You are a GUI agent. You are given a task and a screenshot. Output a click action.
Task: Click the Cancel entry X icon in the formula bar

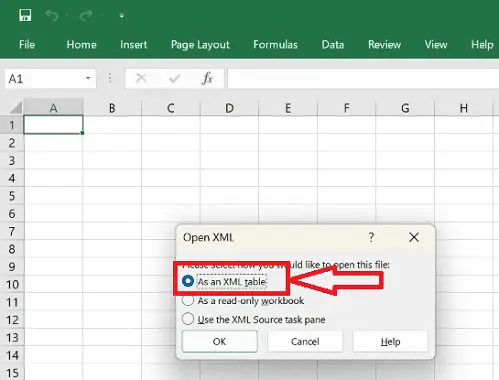pos(141,78)
